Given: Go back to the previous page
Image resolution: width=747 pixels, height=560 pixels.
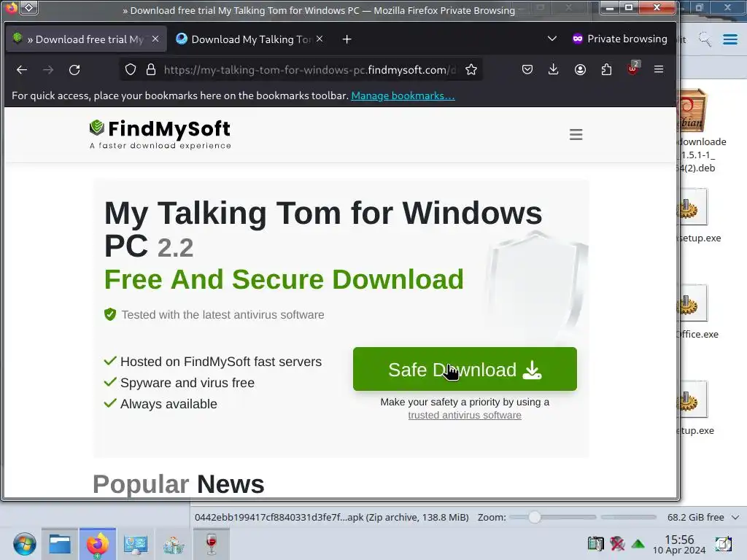Looking at the screenshot, I should coord(22,70).
